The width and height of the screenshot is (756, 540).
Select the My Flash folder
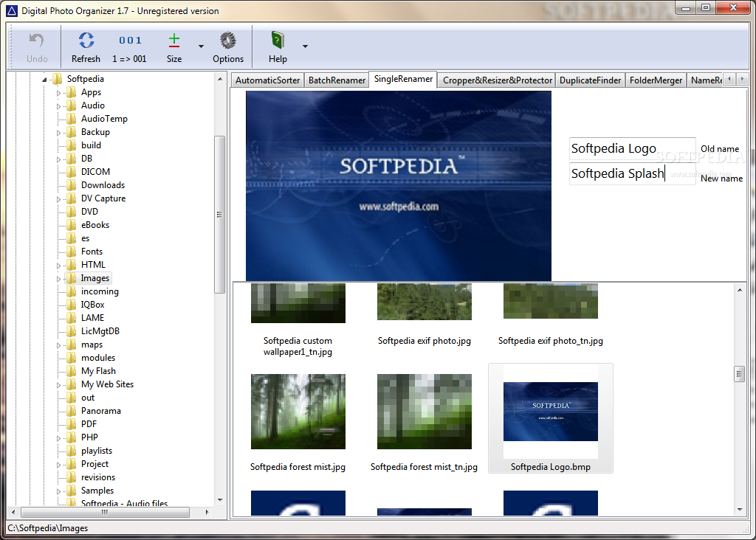click(98, 371)
